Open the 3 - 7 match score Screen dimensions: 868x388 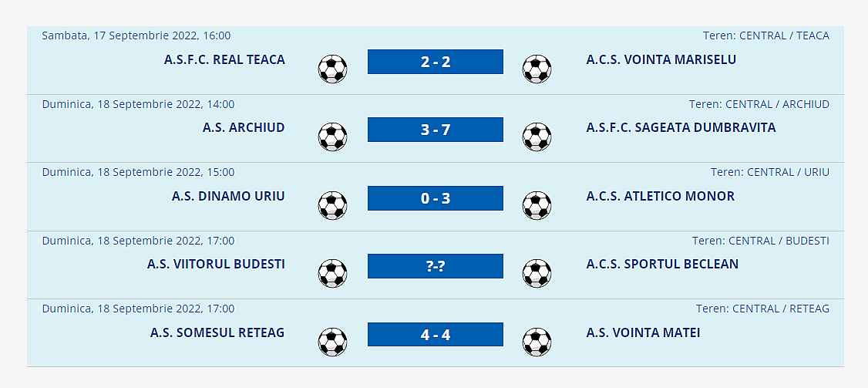click(435, 130)
